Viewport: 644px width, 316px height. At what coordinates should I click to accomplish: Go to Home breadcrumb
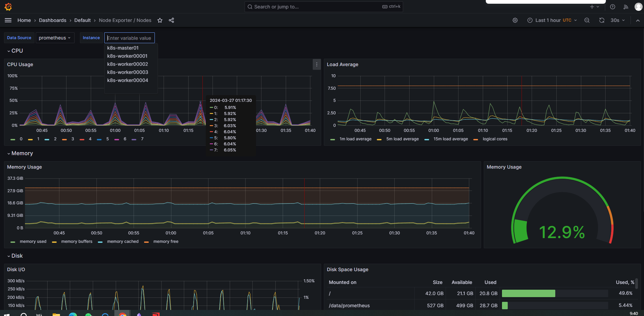pos(24,20)
